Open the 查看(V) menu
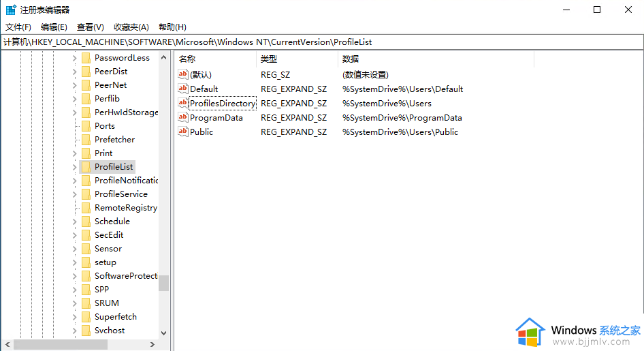The height and width of the screenshot is (351, 644). pos(91,27)
